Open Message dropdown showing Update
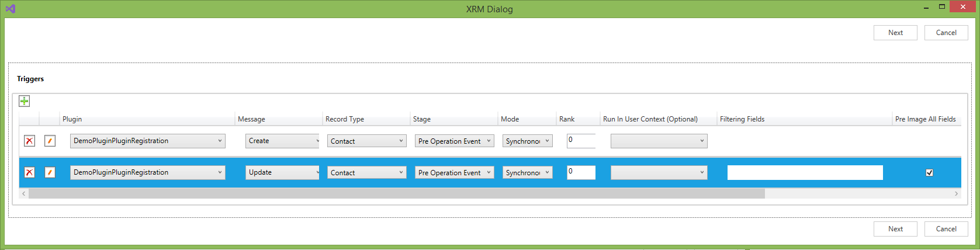Image resolution: width=980 pixels, height=250 pixels. [282, 172]
